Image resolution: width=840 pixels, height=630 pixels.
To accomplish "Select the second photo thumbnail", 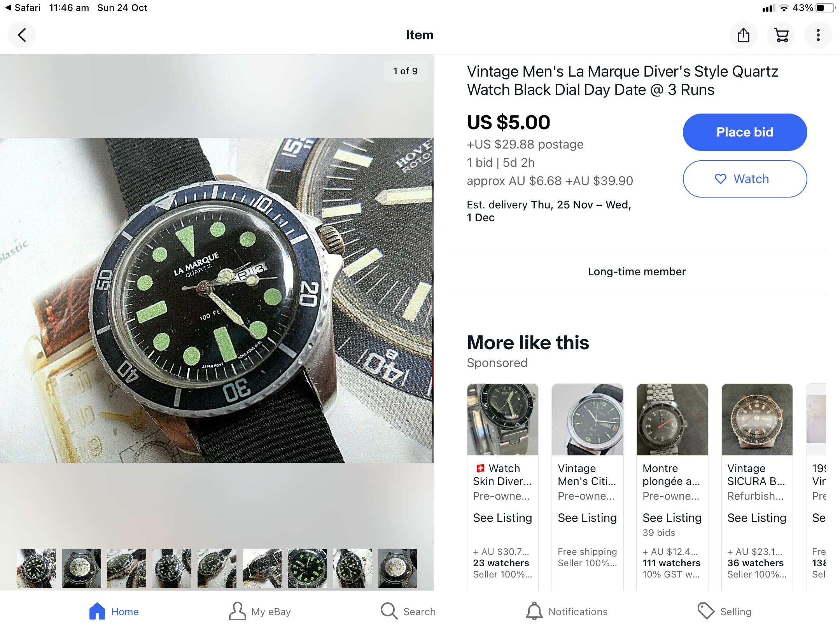I will [82, 568].
